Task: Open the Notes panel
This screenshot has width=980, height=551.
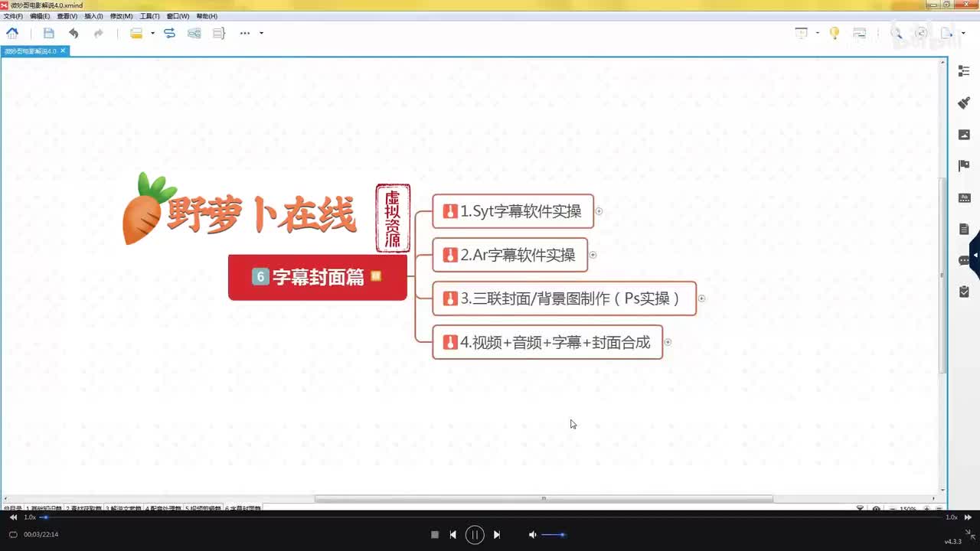Action: pyautogui.click(x=964, y=229)
